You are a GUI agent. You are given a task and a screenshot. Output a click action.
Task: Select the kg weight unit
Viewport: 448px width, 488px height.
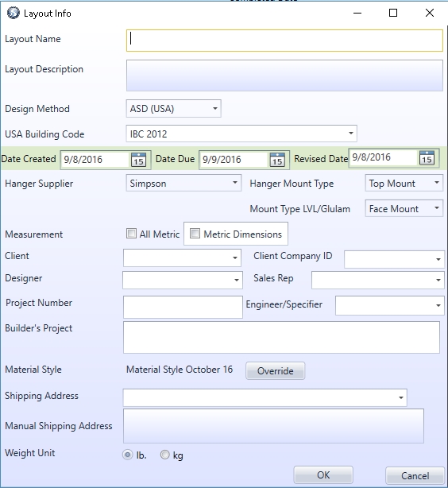point(164,455)
